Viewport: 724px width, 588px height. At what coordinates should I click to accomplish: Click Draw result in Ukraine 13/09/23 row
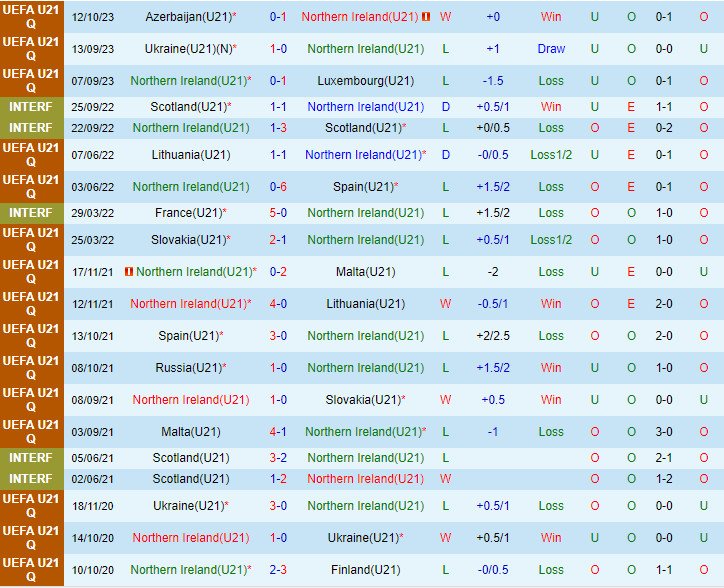coord(551,48)
